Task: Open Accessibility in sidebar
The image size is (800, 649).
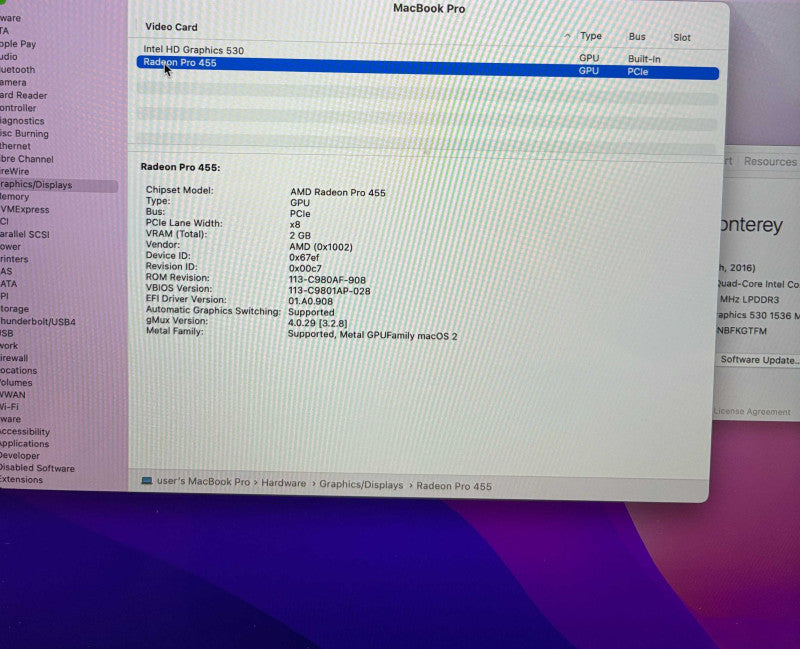Action: (x=24, y=432)
